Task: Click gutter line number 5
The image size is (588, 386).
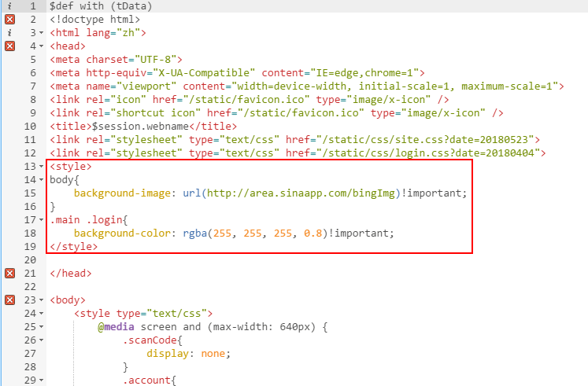Action: pos(33,60)
